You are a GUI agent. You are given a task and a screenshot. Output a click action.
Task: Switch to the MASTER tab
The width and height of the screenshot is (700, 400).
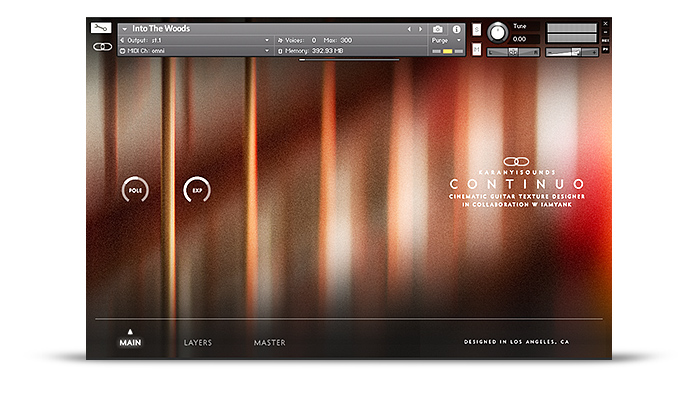coord(269,343)
